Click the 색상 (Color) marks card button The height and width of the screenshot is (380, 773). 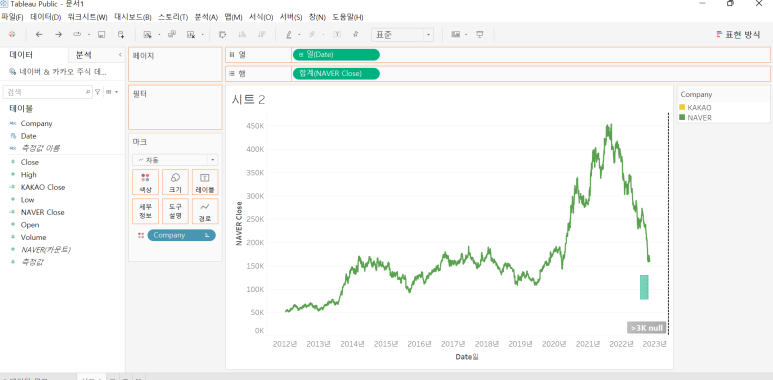[x=145, y=182]
